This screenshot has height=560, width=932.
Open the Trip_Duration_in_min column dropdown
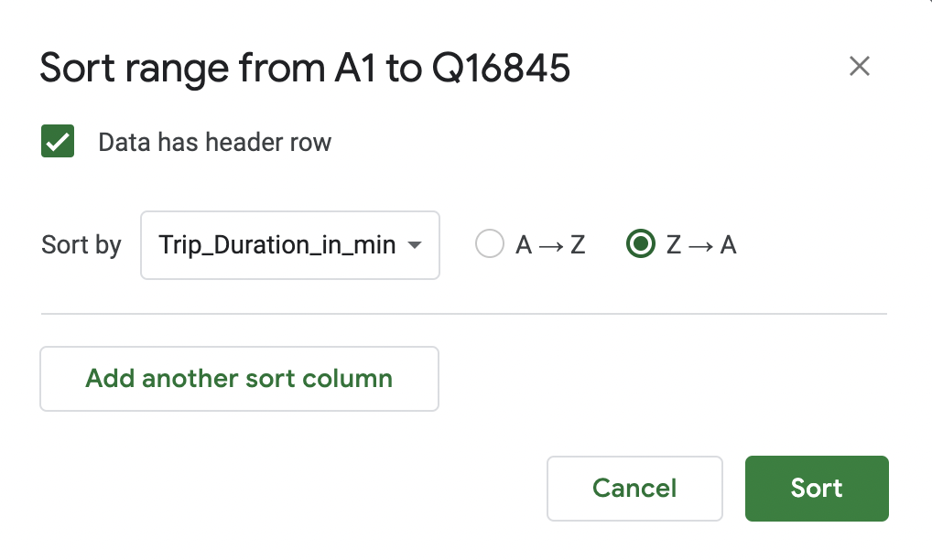coord(289,245)
